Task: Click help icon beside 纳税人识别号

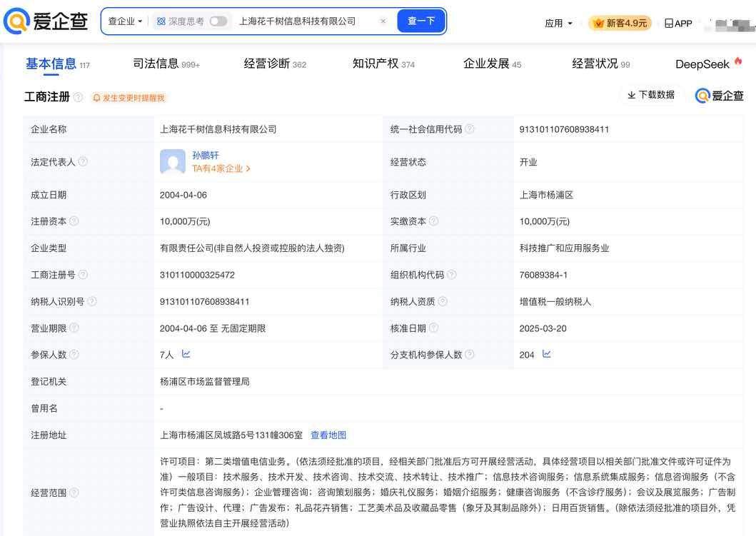Action: pos(91,301)
